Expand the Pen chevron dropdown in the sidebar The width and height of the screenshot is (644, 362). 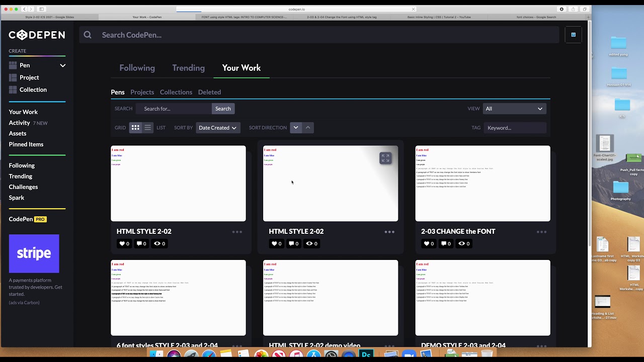[63, 65]
